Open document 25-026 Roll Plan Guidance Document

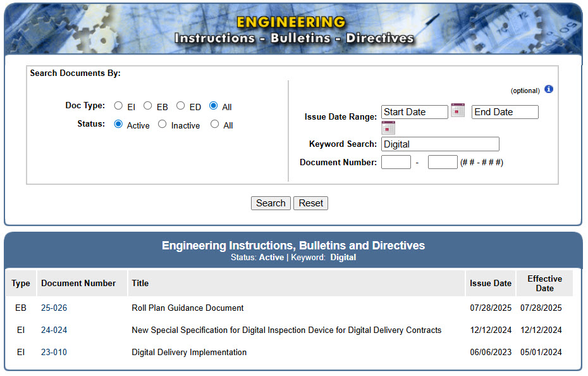click(54, 308)
